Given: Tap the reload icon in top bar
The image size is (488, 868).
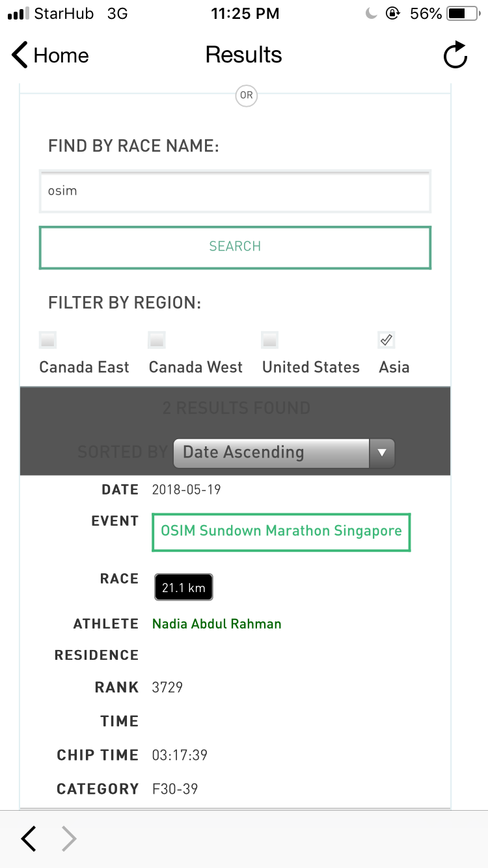Looking at the screenshot, I should click(x=455, y=55).
